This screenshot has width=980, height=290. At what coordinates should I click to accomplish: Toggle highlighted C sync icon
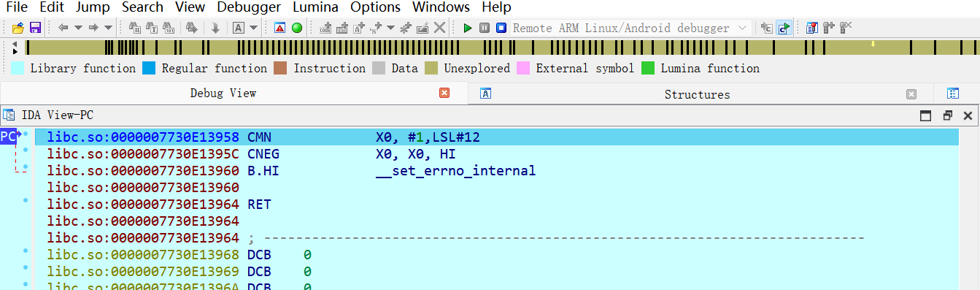coord(784,28)
